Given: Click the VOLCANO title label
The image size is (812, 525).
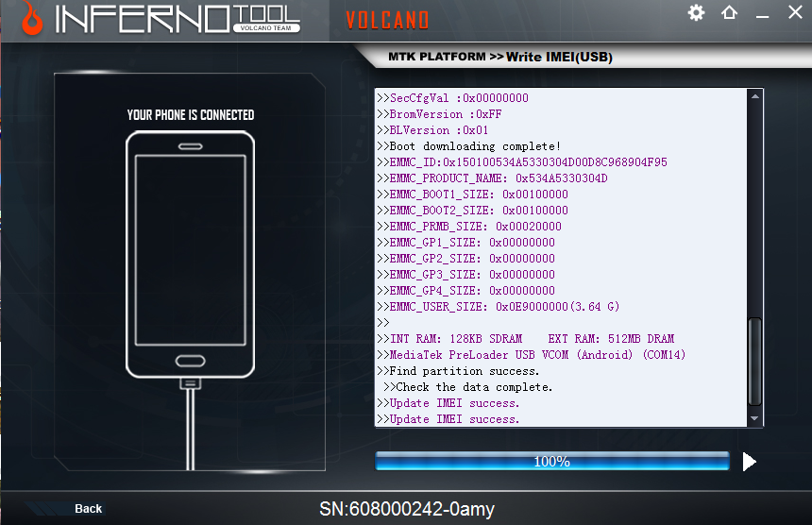Looking at the screenshot, I should [x=387, y=20].
